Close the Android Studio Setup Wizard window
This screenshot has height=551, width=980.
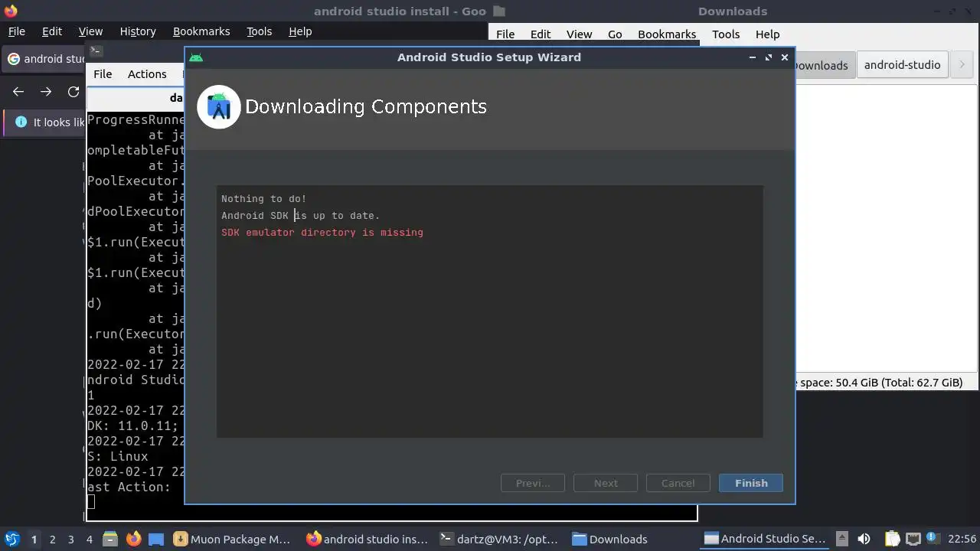pos(784,57)
